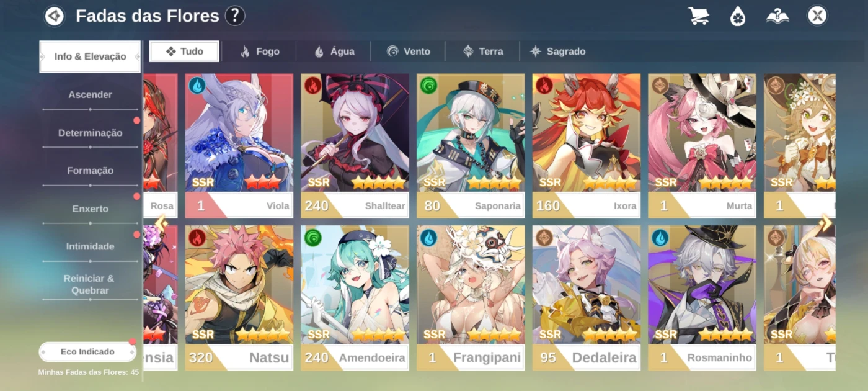Image resolution: width=868 pixels, height=391 pixels.
Task: Show next fairies with right arrow
Action: click(825, 223)
